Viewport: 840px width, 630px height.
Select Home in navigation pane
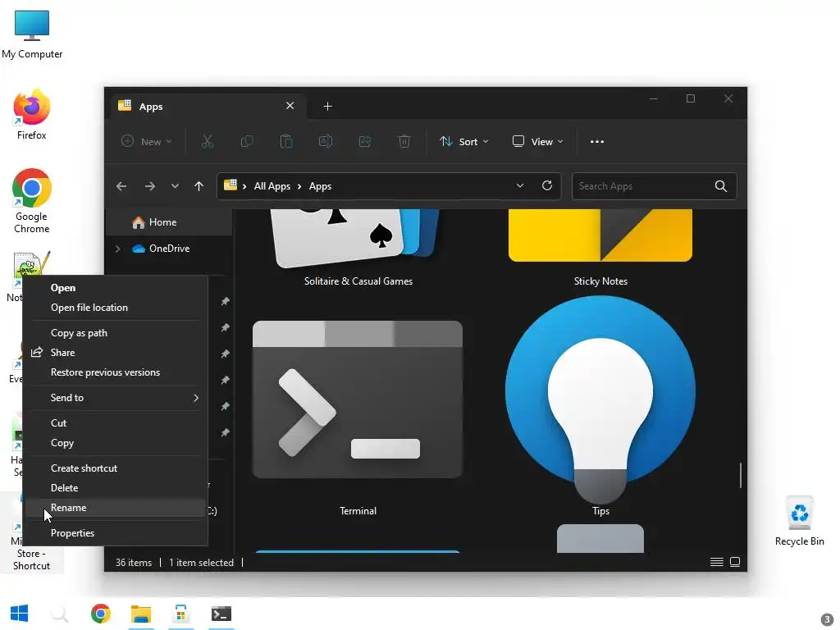(x=169, y=222)
